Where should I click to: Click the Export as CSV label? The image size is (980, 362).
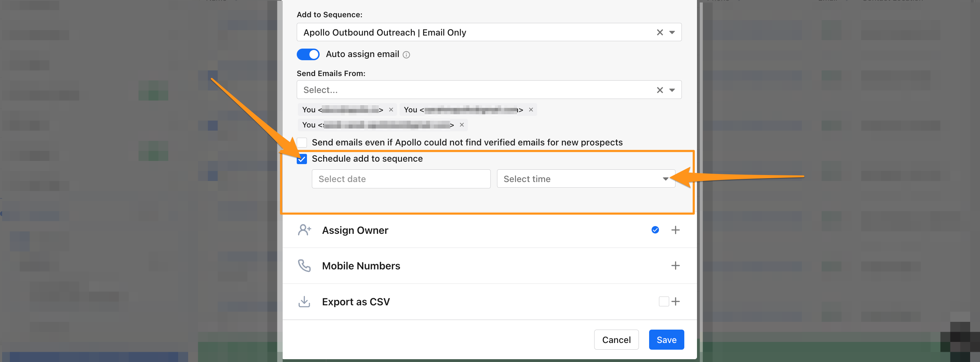tap(356, 302)
